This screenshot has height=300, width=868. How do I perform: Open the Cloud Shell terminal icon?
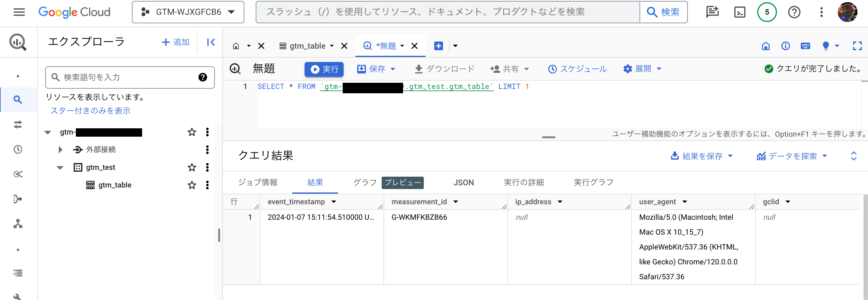(740, 12)
